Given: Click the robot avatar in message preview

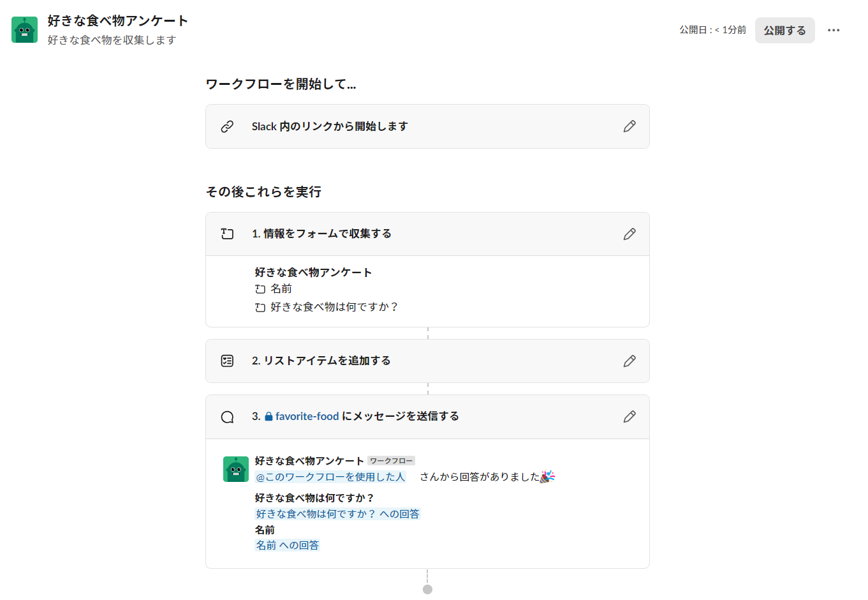Looking at the screenshot, I should [236, 469].
